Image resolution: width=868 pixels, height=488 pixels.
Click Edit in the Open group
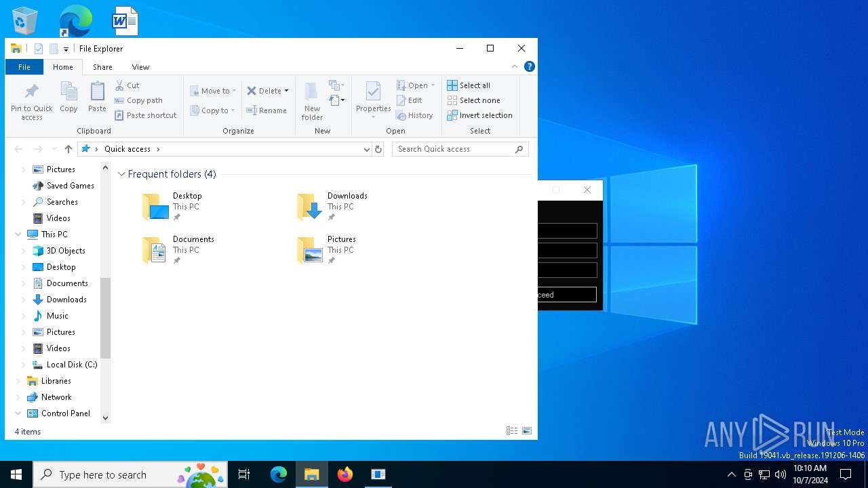pos(409,100)
